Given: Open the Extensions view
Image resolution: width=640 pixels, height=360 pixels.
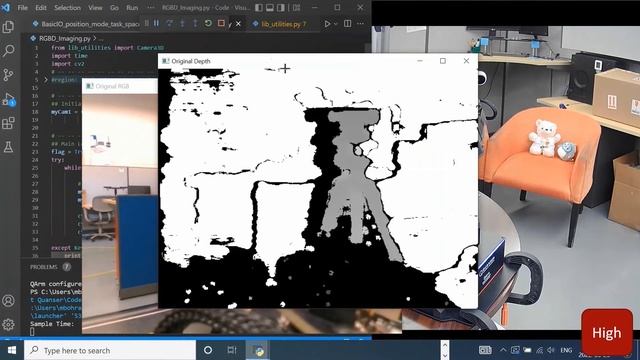Looking at the screenshot, I should (8, 123).
